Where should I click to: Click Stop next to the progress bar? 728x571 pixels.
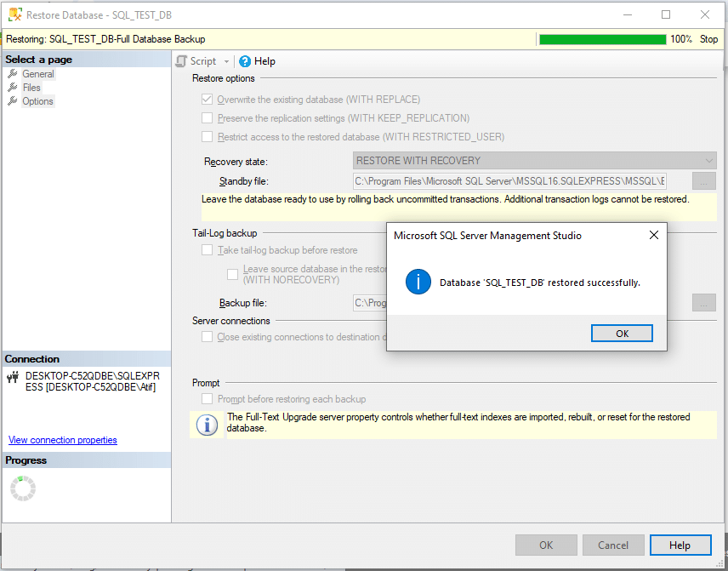click(x=708, y=39)
